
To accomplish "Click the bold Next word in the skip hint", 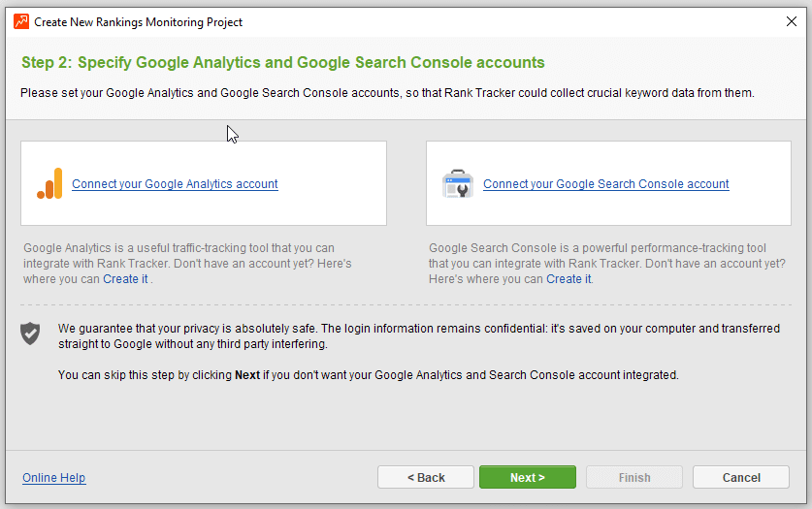I will click(247, 374).
